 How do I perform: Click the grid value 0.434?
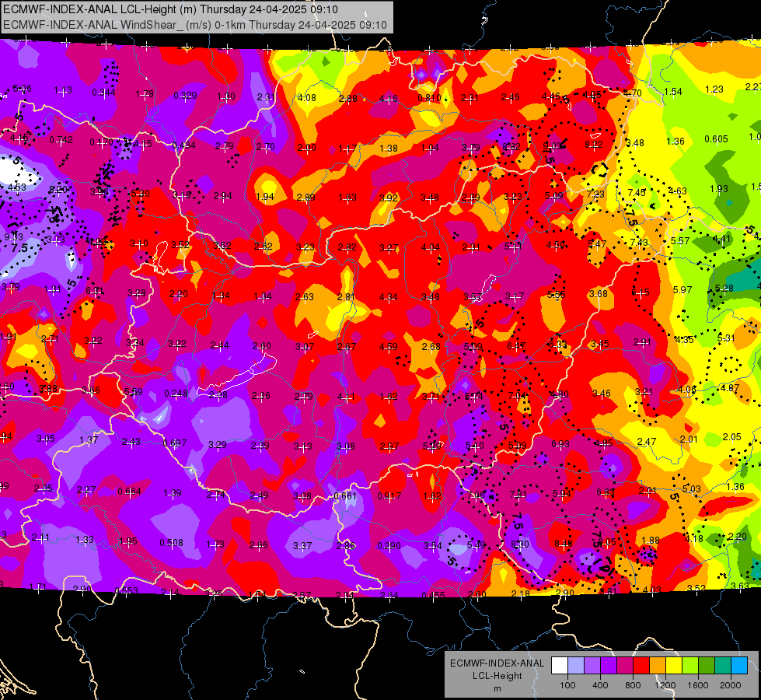pos(184,145)
